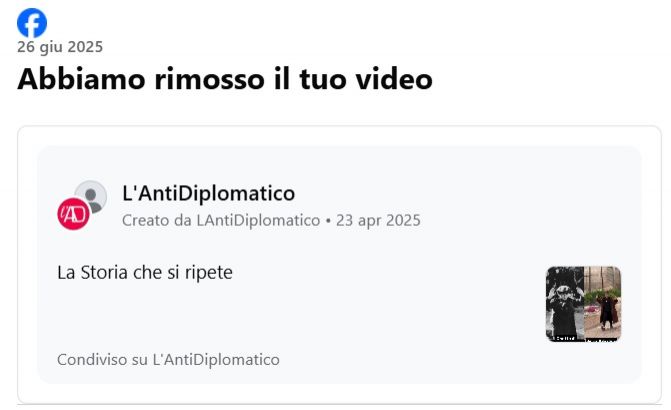Click the 'La Storia che si ripete' caption
This screenshot has height=410, width=671.
tap(145, 272)
